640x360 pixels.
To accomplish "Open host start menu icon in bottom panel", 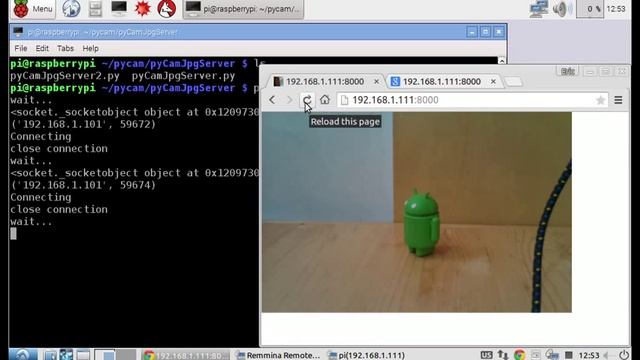I will click(x=23, y=355).
